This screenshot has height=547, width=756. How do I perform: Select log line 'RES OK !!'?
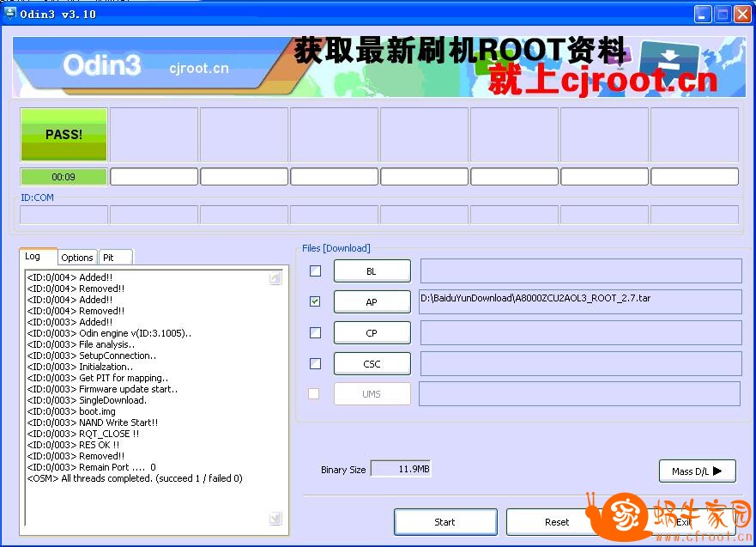(73, 445)
